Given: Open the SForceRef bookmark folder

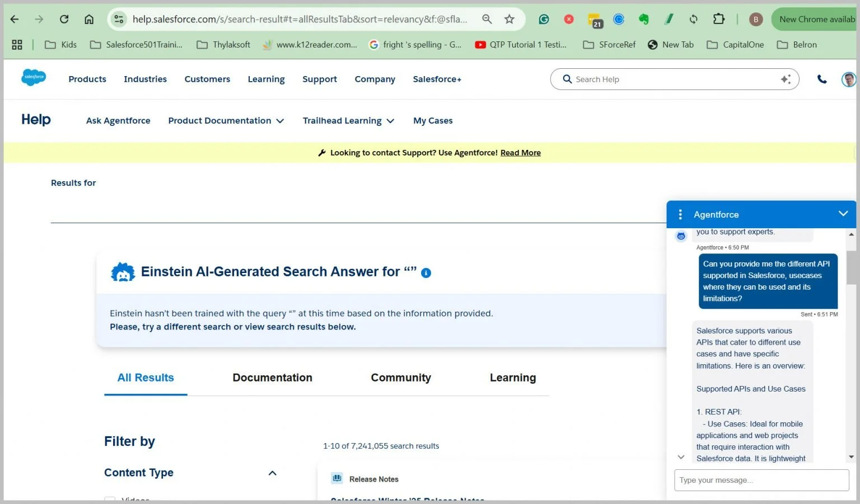Looking at the screenshot, I should pyautogui.click(x=609, y=44).
